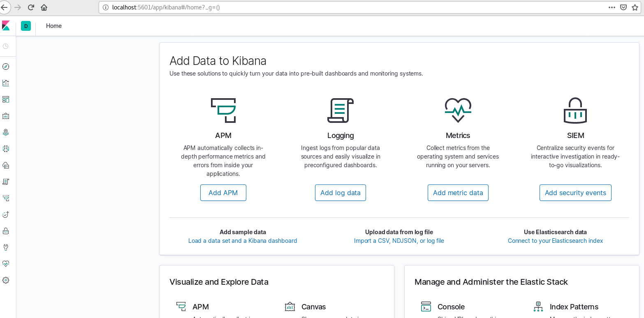Viewport: 644px width, 318px height.
Task: Open the Default space selector avatar
Action: 26,26
